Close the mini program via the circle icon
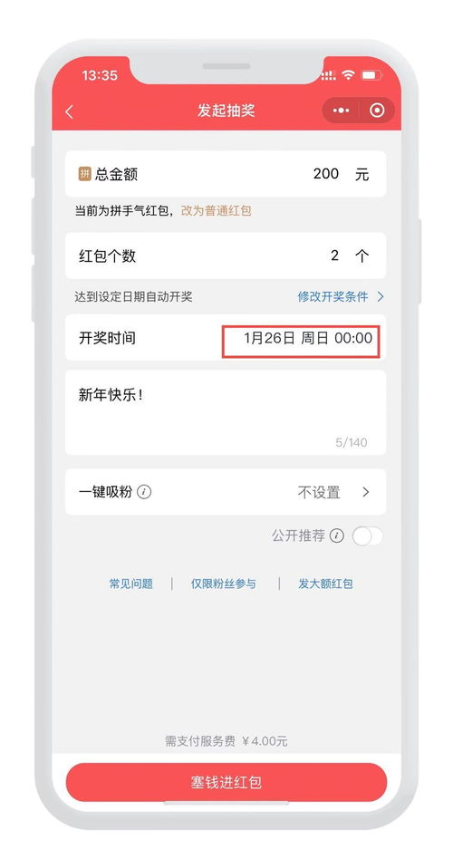Screen dimensions: 453x868 click(377, 111)
